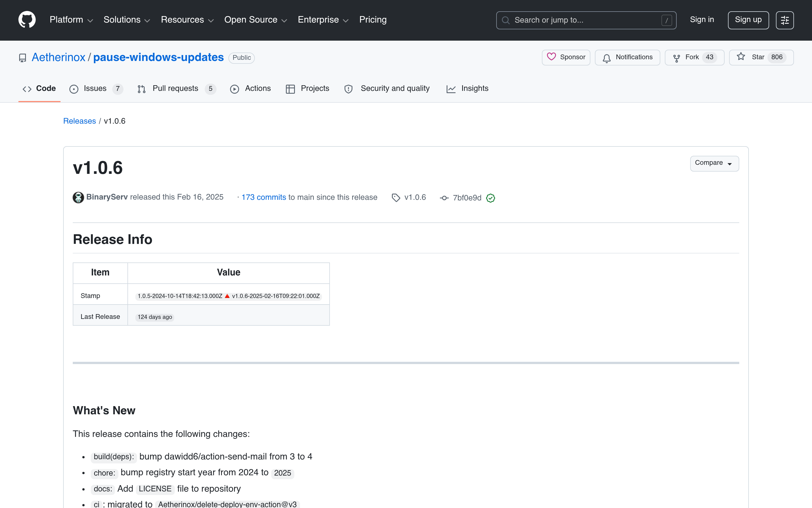Click Sign in
The height and width of the screenshot is (508, 812).
coord(701,20)
